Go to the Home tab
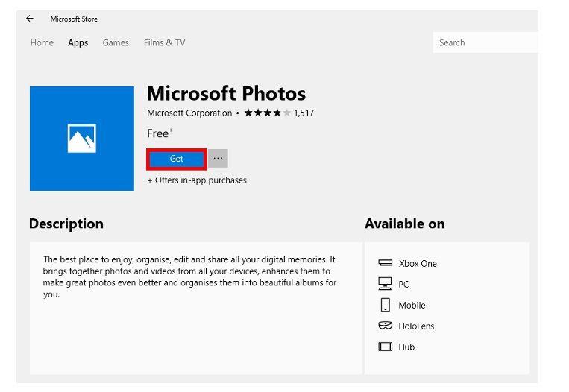Screen dimensions: 569x392 point(42,42)
